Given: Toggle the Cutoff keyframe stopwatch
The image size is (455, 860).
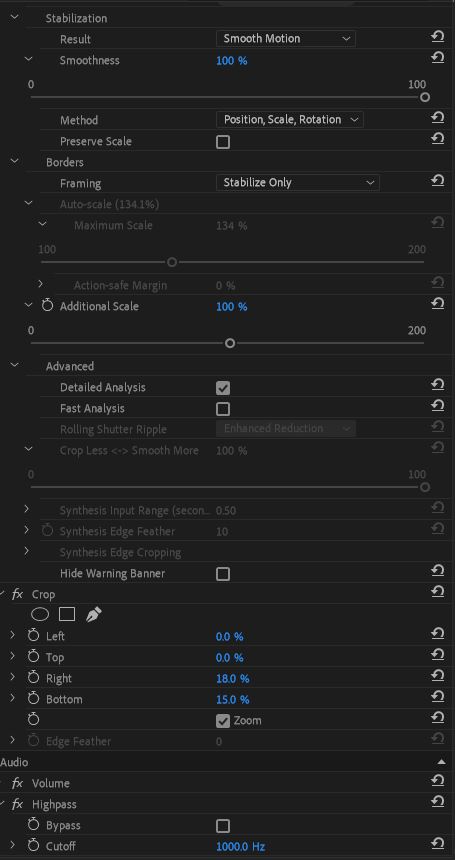Looking at the screenshot, I should pyautogui.click(x=33, y=846).
